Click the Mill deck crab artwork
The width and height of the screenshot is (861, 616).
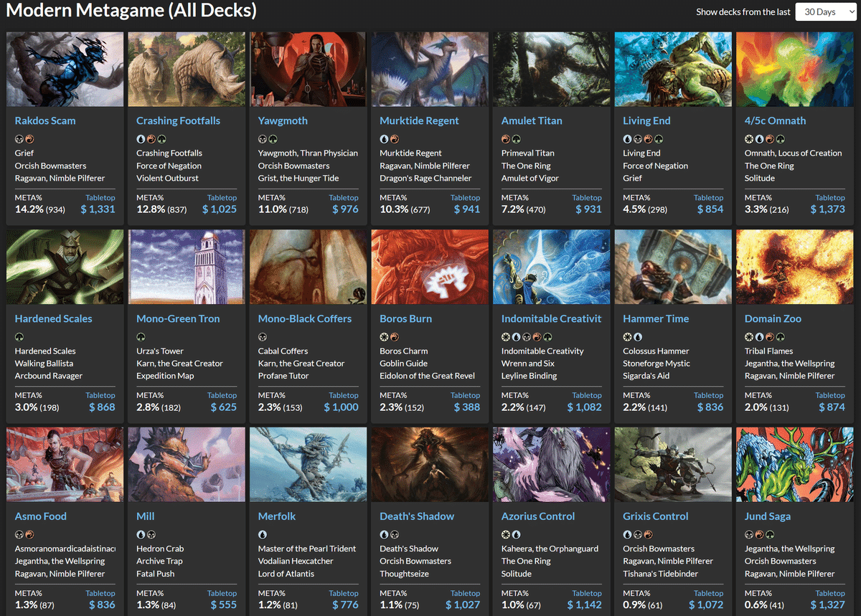click(x=187, y=465)
